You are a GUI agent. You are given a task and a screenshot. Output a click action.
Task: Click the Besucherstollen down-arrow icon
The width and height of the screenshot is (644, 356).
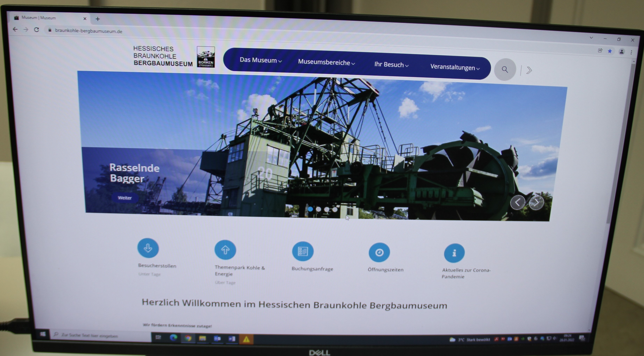(148, 248)
